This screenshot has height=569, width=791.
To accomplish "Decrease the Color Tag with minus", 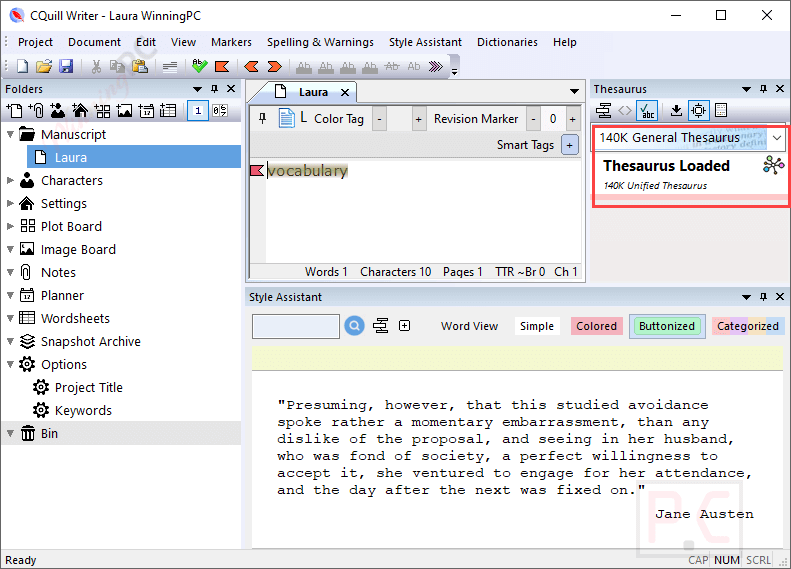I will tap(379, 119).
